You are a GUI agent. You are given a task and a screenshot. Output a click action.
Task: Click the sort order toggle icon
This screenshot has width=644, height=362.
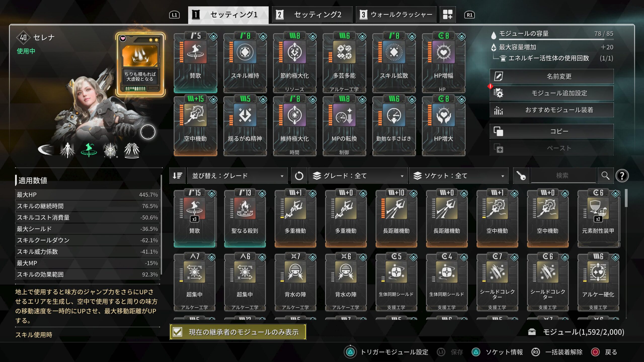[x=177, y=176]
